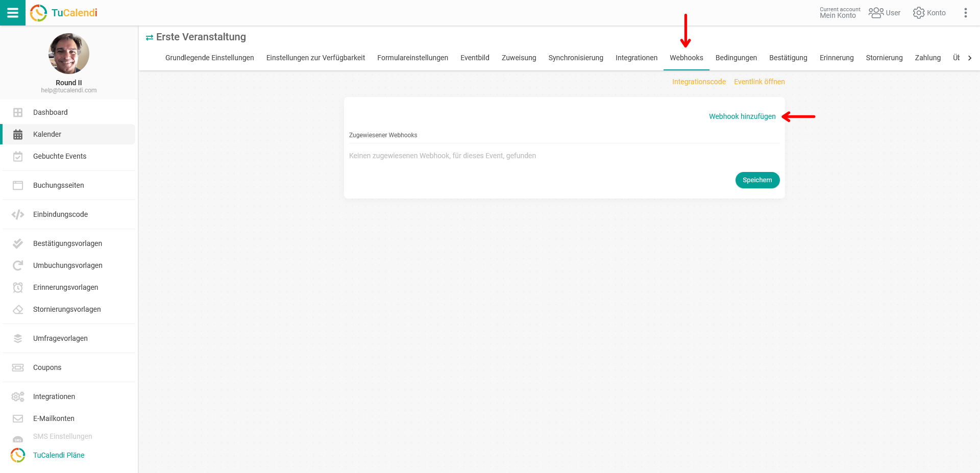
Task: Click the Zugewiesener Webhooks heading
Action: [383, 135]
